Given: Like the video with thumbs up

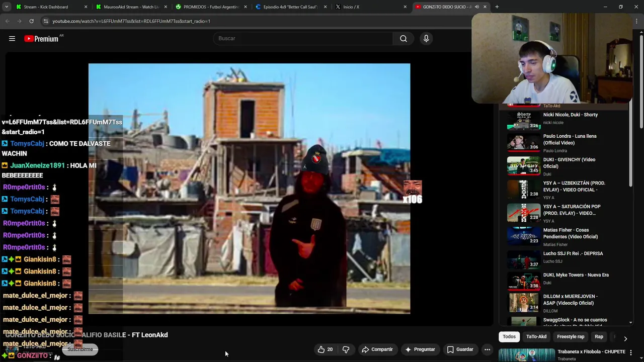Looking at the screenshot, I should click(326, 349).
